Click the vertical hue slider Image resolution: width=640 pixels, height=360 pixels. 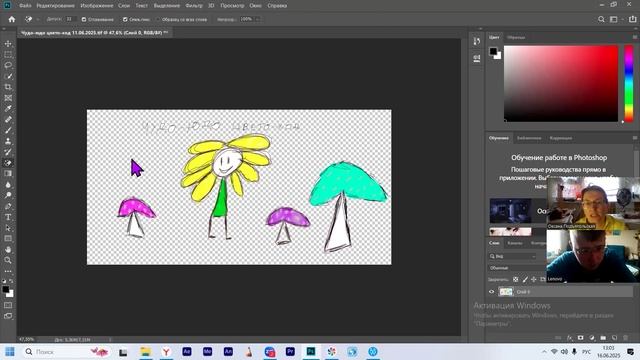coord(629,84)
